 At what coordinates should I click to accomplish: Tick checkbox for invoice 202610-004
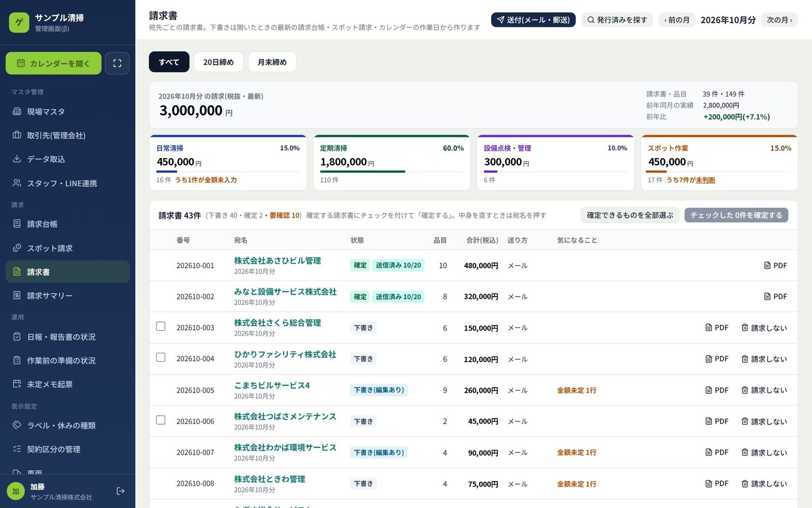161,358
